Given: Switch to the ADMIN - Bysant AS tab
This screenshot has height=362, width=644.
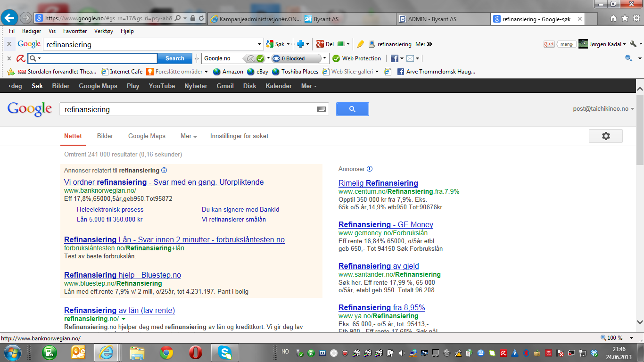Looking at the screenshot, I should [443, 19].
